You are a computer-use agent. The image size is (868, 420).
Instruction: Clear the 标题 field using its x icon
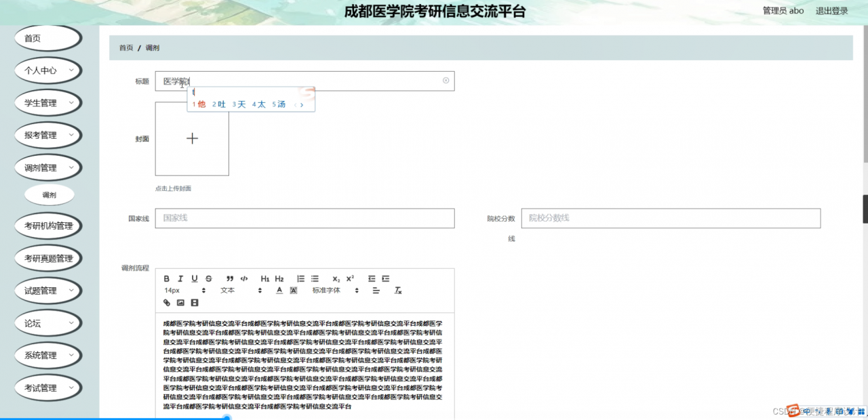(x=446, y=81)
